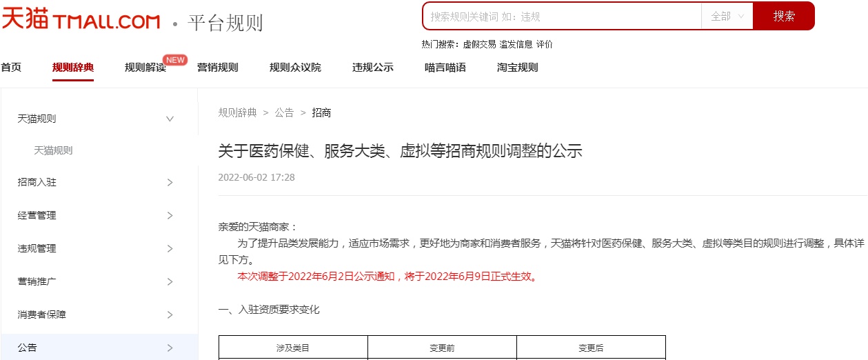Click the 平台规则 page title
The width and height of the screenshot is (868, 360).
coord(225,23)
